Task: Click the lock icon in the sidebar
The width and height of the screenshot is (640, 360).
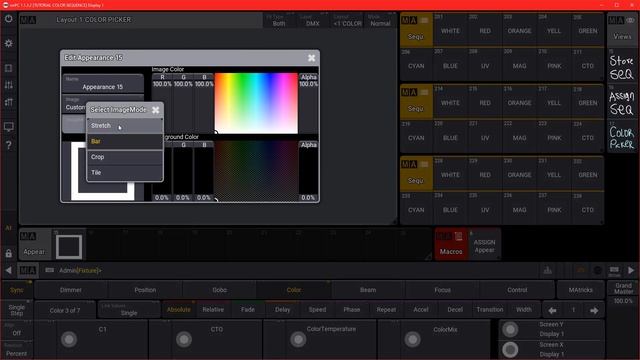Action: pyautogui.click(x=9, y=253)
